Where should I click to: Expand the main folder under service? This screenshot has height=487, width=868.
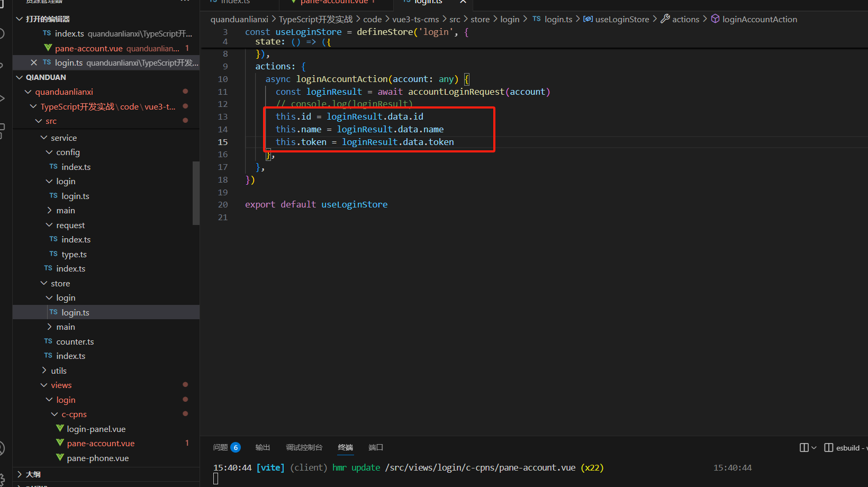49,211
